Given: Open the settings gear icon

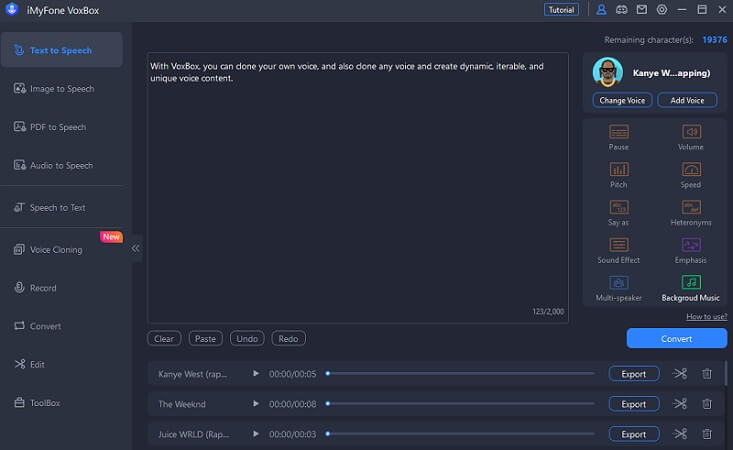Looking at the screenshot, I should [661, 10].
